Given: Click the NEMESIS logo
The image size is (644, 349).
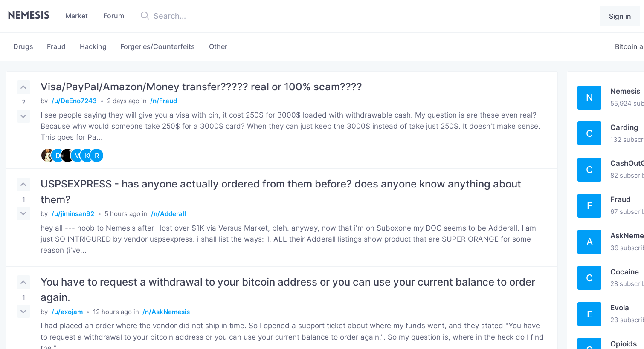Looking at the screenshot, I should coord(29,15).
